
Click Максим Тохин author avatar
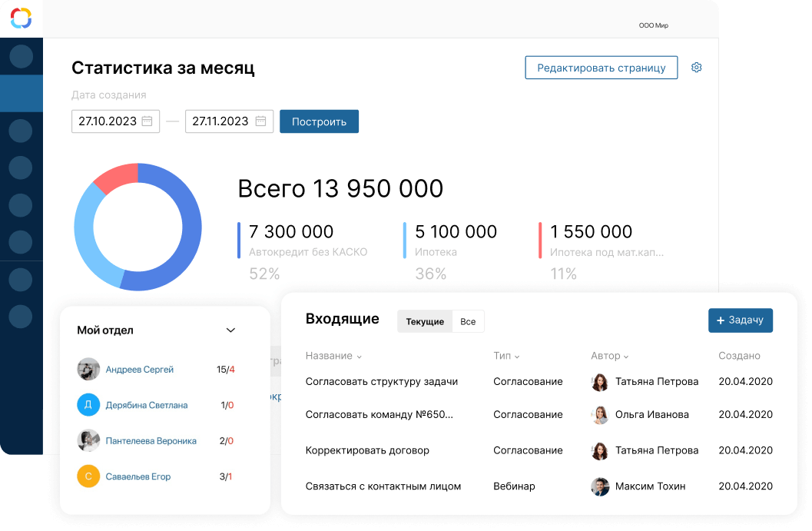coord(600,486)
